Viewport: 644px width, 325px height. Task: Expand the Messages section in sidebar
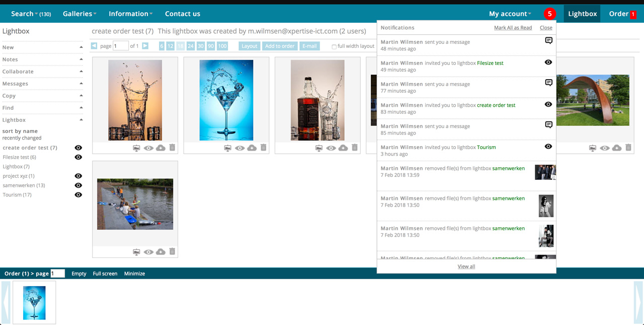[x=43, y=84]
